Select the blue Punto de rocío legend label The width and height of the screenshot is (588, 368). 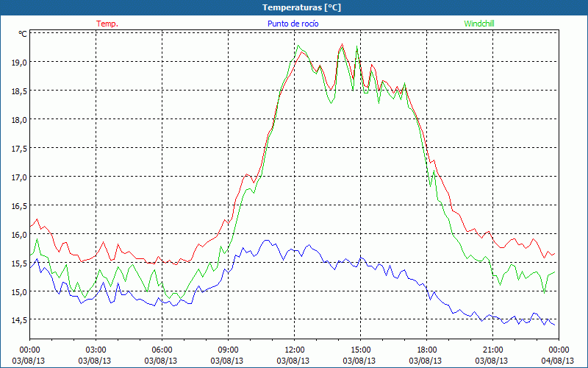click(293, 24)
